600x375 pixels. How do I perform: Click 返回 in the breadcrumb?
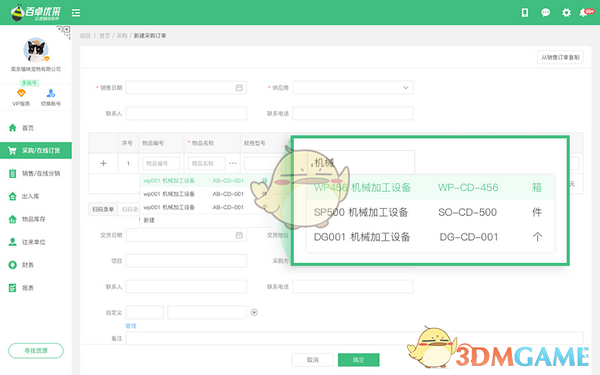click(x=85, y=36)
